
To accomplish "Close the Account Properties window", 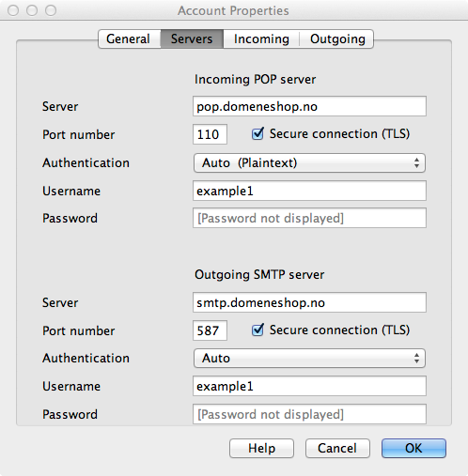I will click(13, 10).
